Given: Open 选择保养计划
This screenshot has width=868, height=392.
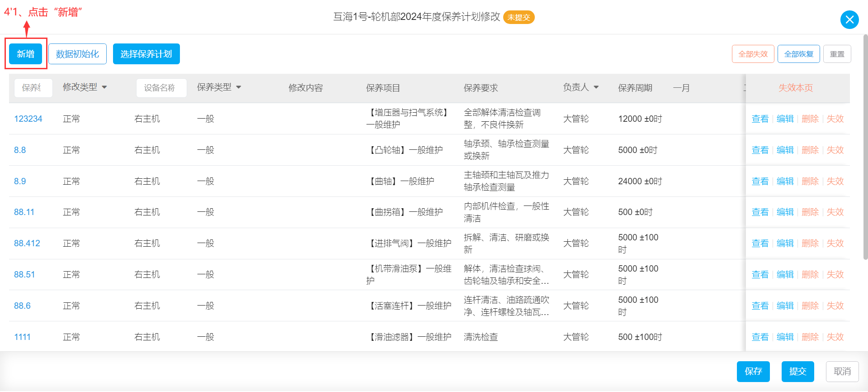Looking at the screenshot, I should [146, 54].
